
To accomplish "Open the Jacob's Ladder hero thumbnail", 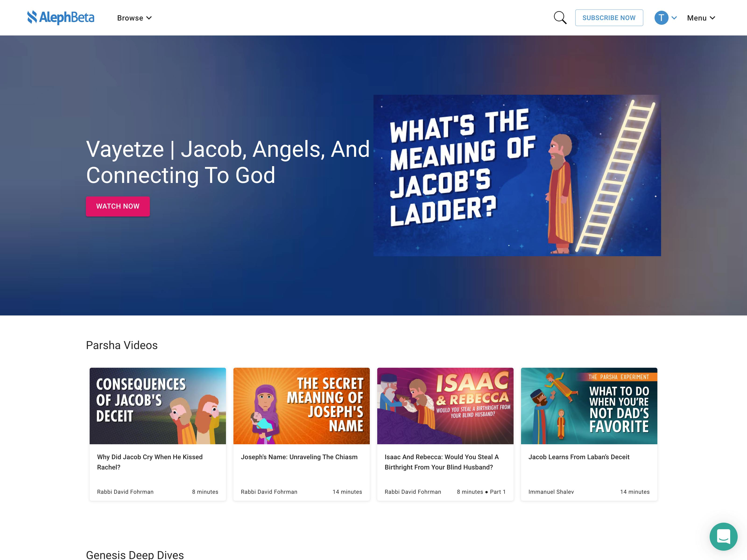I will click(x=517, y=175).
